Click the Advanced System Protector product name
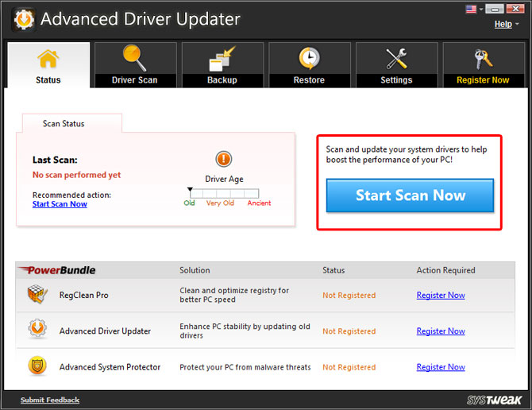This screenshot has width=532, height=410. [110, 367]
